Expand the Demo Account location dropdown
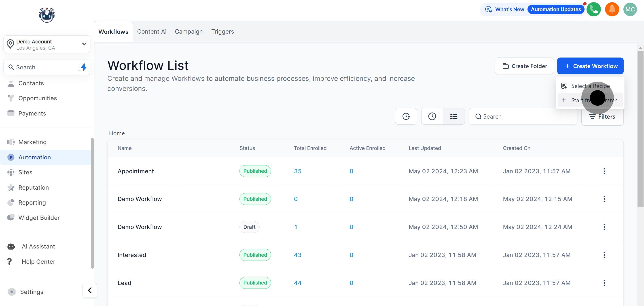Viewport: 644px width, 306px height. [84, 44]
